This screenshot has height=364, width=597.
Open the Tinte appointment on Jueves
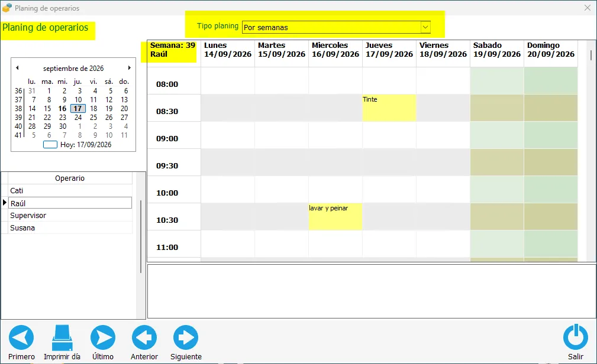pyautogui.click(x=389, y=108)
